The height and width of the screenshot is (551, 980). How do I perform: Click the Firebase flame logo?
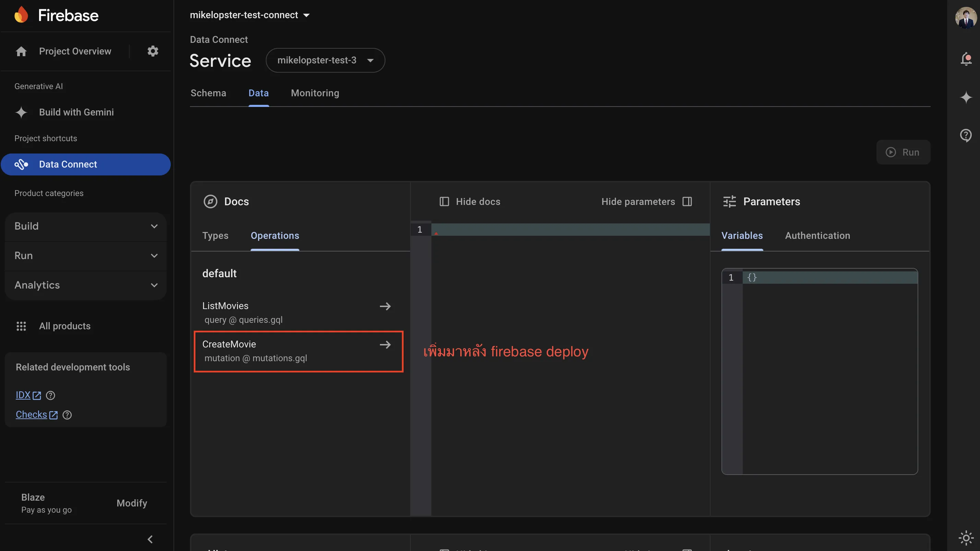(x=21, y=15)
